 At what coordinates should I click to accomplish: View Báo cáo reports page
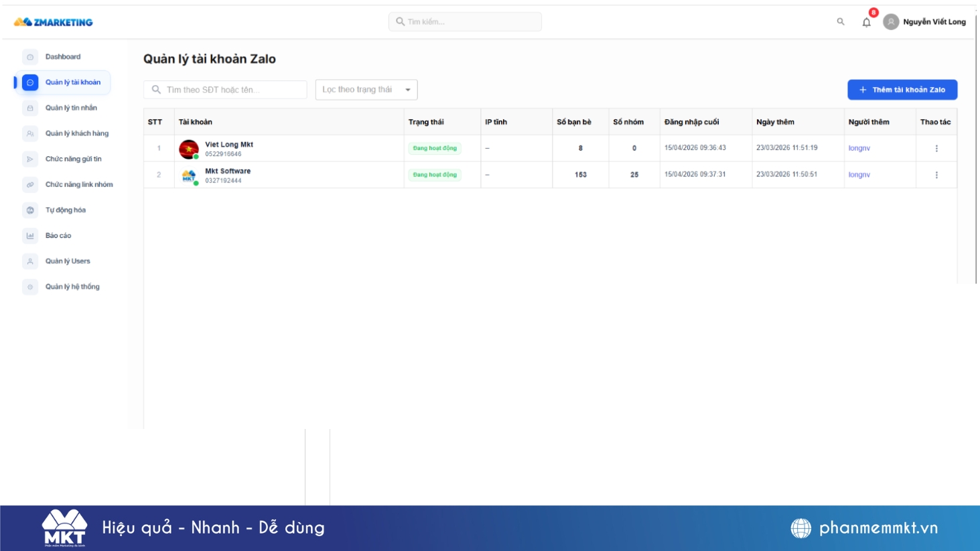[58, 235]
